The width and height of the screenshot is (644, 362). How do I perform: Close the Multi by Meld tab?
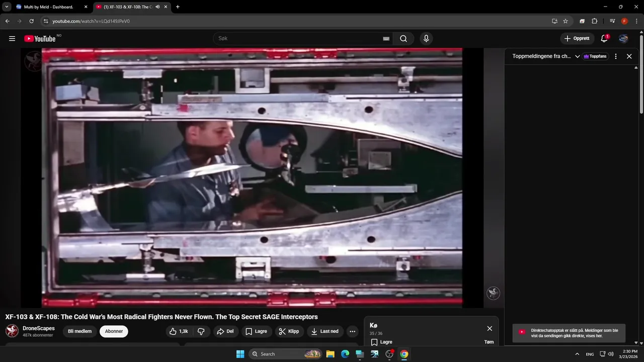tap(86, 7)
